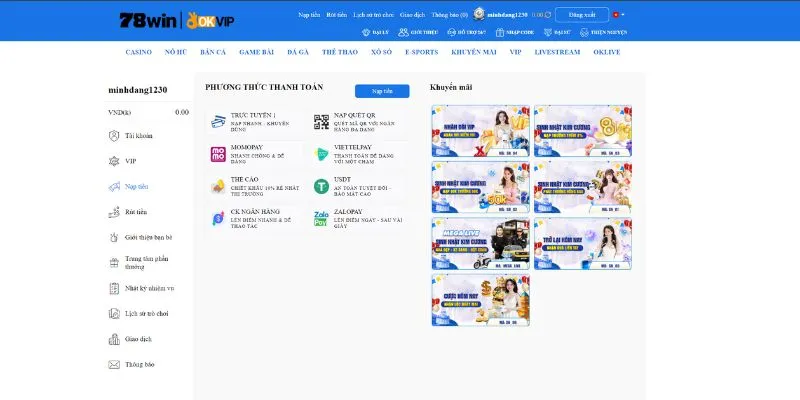Open the THỂ THAO menu
Screen dimensions: 800x400
click(340, 52)
